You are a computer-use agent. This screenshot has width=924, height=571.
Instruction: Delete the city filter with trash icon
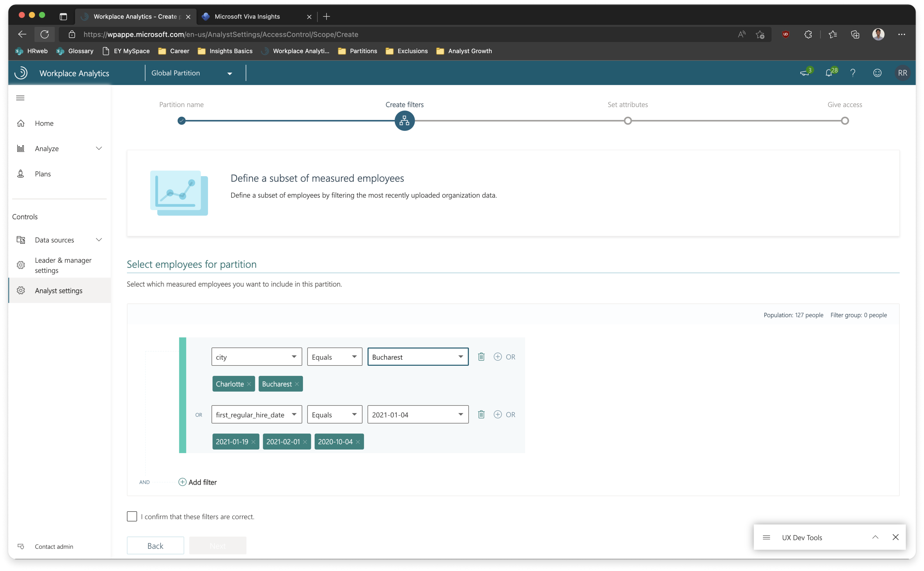[x=481, y=357]
